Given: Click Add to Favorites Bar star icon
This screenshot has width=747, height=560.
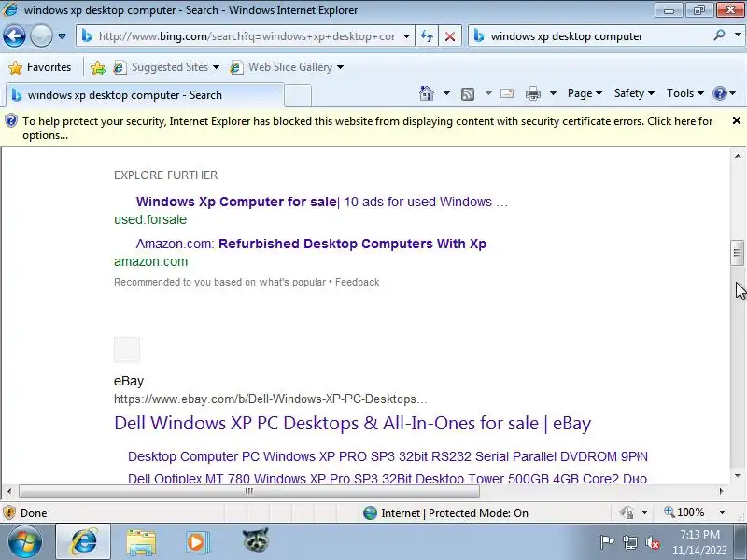Looking at the screenshot, I should [x=98, y=67].
